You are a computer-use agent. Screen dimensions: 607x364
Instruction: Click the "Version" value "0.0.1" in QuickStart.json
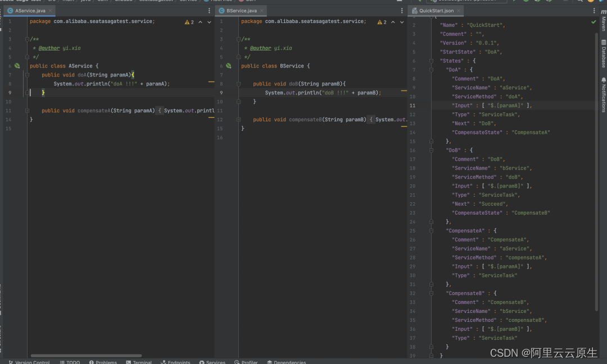click(x=487, y=43)
